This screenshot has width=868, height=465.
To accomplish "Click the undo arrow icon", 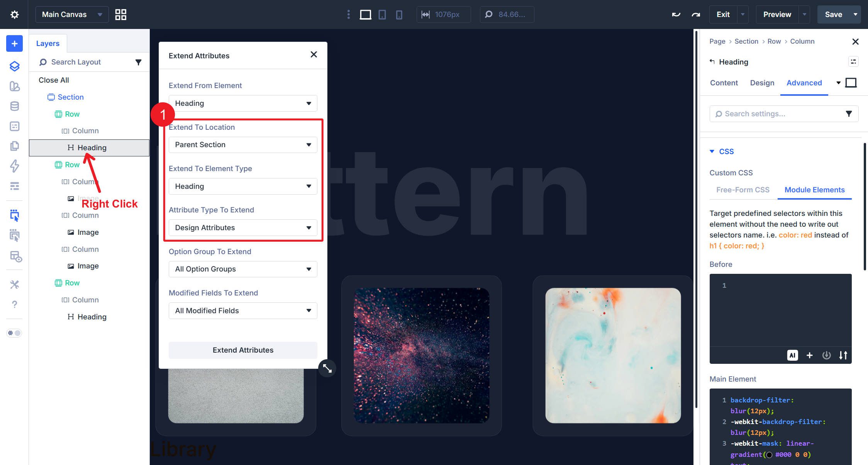I will (676, 14).
